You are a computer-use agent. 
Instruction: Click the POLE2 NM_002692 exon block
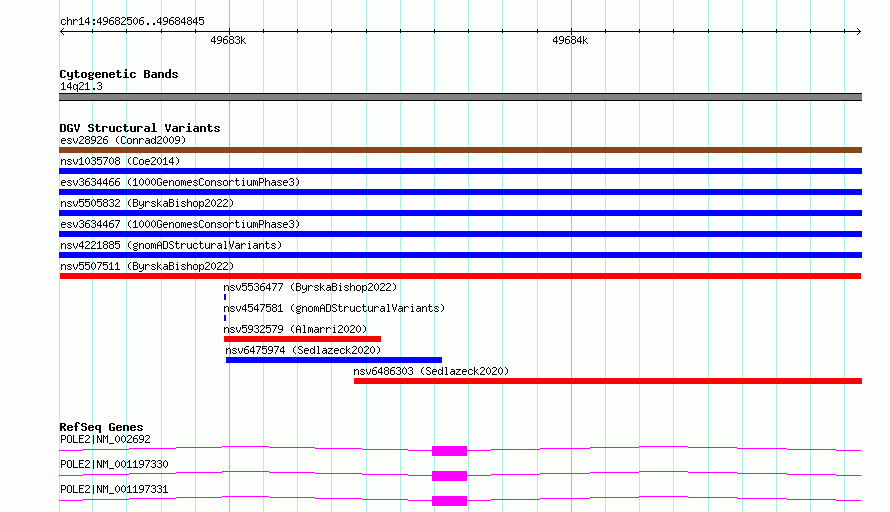pos(450,451)
